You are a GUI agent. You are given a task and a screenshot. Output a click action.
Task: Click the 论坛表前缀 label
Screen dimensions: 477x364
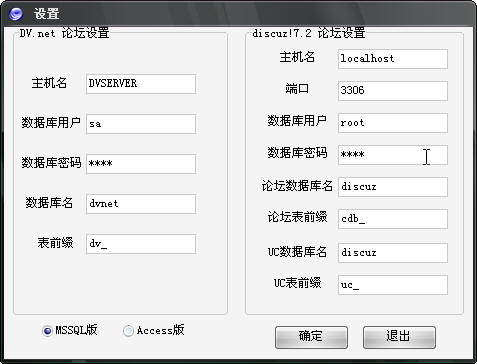[297, 217]
